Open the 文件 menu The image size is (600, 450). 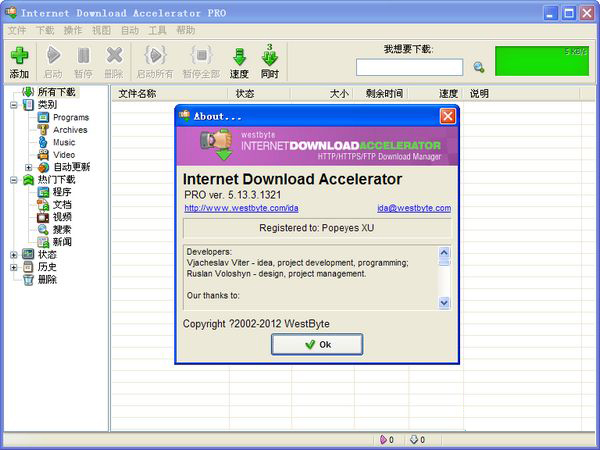[x=17, y=30]
